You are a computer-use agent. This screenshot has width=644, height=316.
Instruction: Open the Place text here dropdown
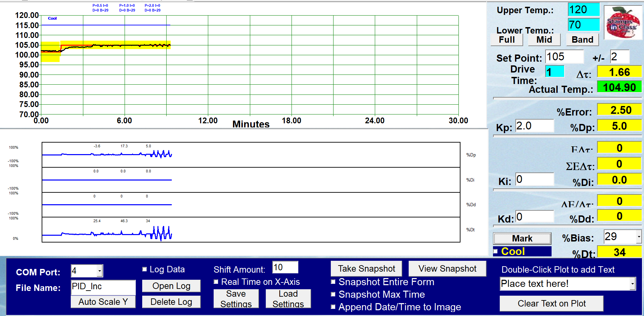tap(632, 284)
